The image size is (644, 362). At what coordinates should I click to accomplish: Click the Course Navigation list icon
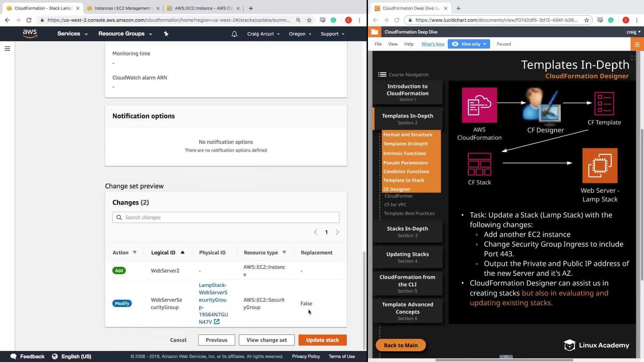[382, 74]
